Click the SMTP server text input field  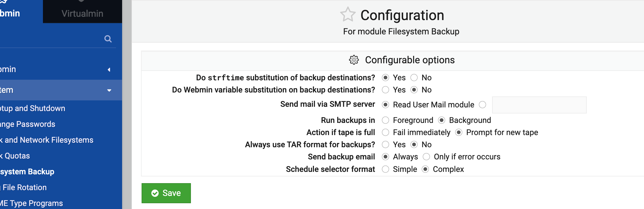pos(539,105)
